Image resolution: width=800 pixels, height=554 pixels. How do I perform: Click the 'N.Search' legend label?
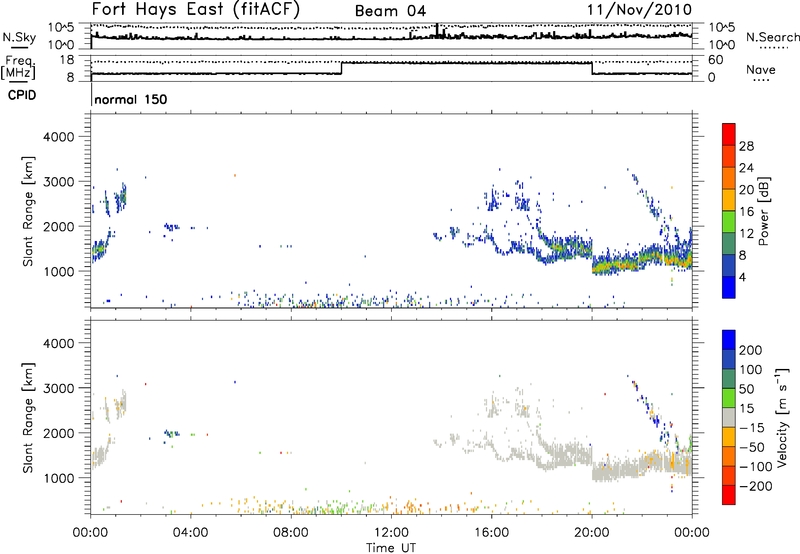pos(772,37)
